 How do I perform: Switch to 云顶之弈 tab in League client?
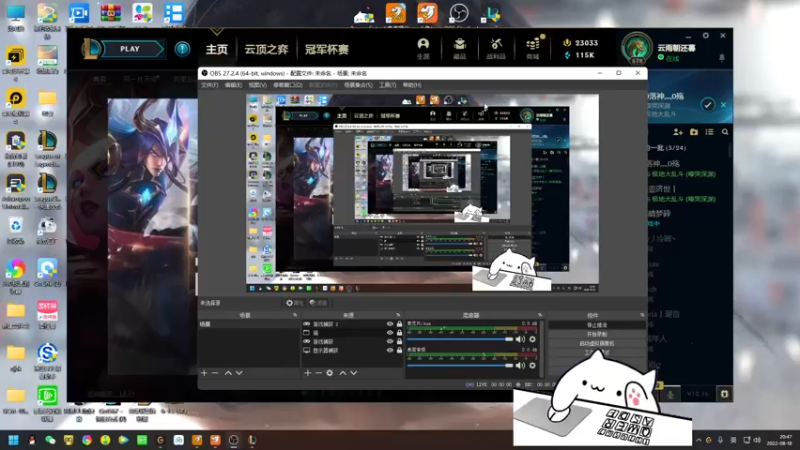click(266, 49)
